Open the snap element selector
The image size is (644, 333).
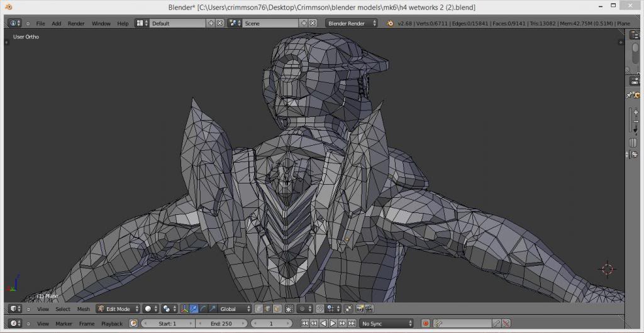point(333,308)
